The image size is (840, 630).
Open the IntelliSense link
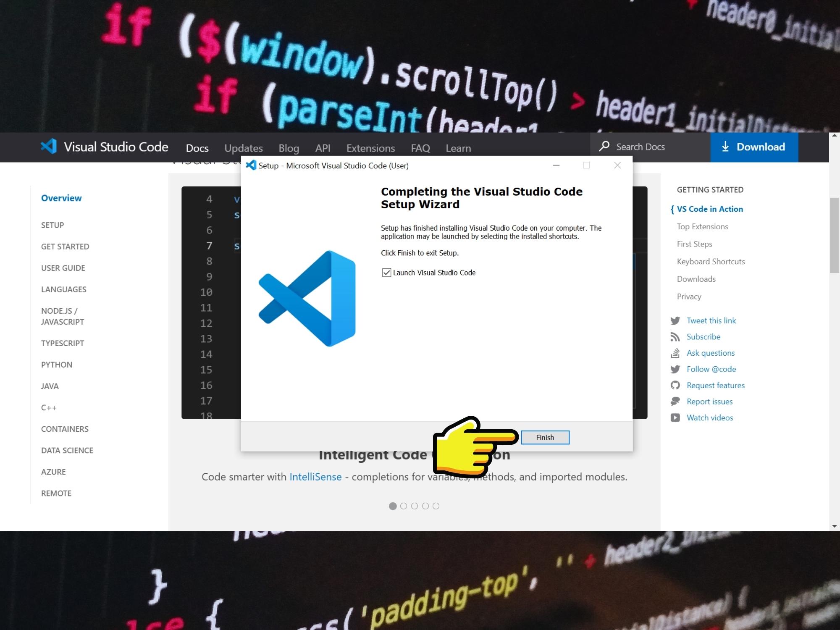click(x=315, y=477)
